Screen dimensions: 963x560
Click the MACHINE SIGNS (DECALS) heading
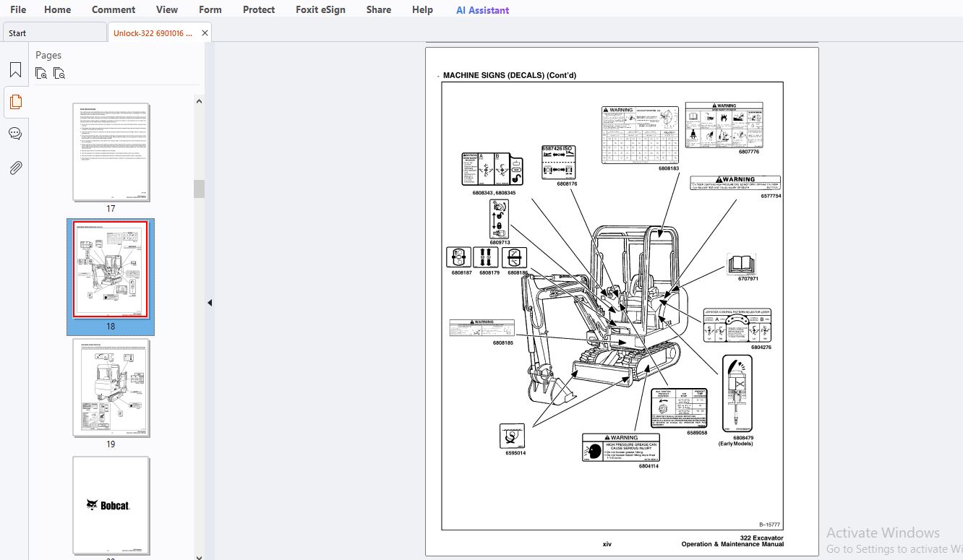click(x=510, y=75)
